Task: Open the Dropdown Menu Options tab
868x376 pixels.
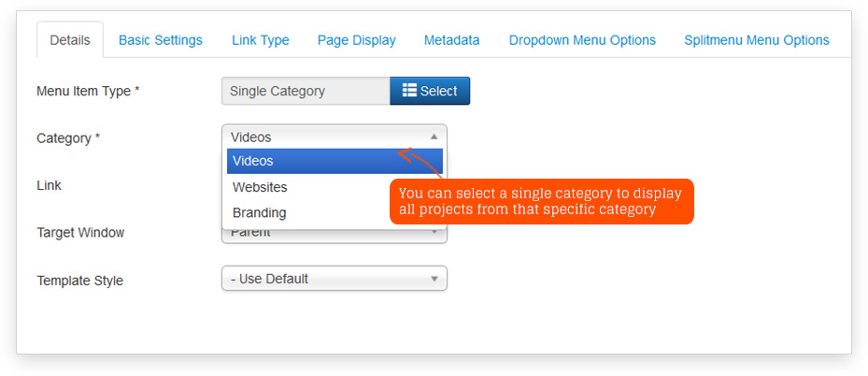Action: point(582,40)
